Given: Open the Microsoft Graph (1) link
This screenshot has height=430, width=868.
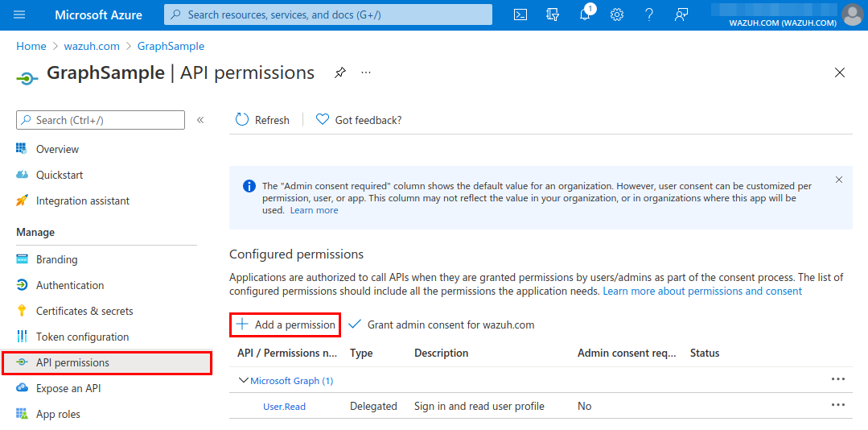Looking at the screenshot, I should pos(292,381).
